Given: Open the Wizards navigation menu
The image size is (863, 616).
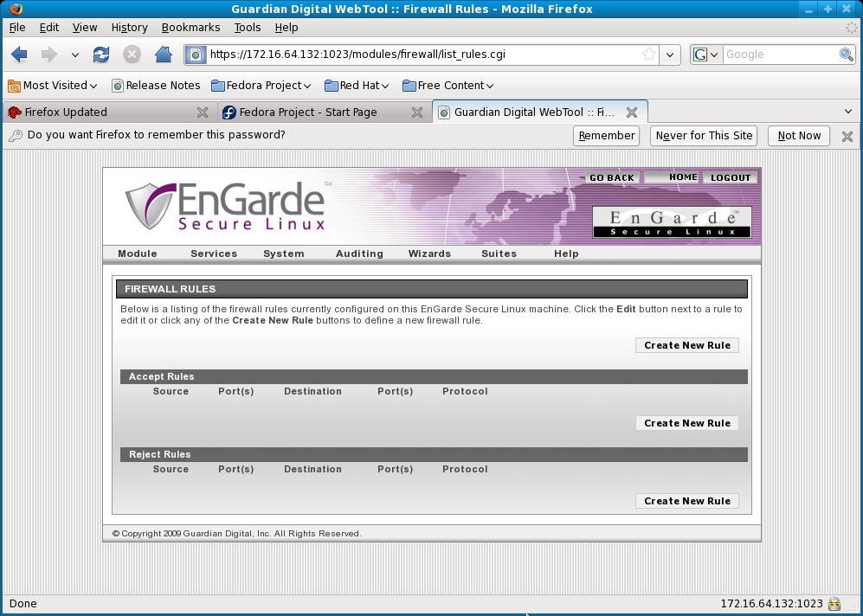Looking at the screenshot, I should (x=429, y=253).
